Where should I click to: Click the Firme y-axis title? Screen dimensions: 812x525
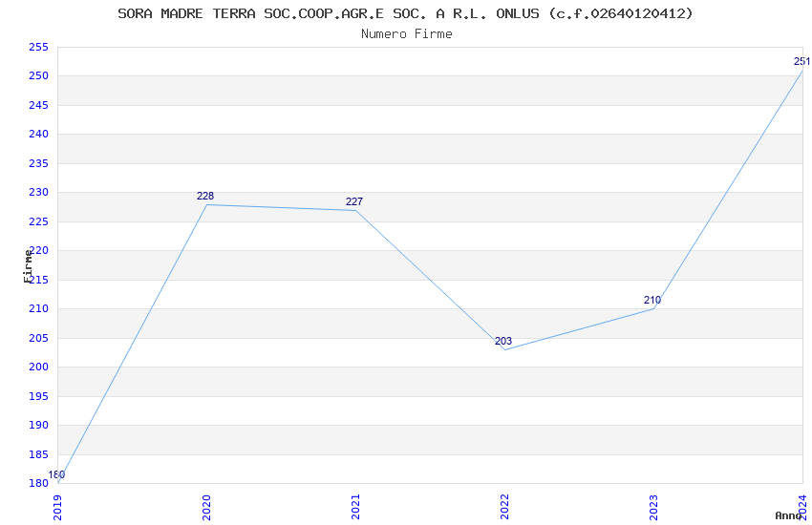tap(28, 266)
